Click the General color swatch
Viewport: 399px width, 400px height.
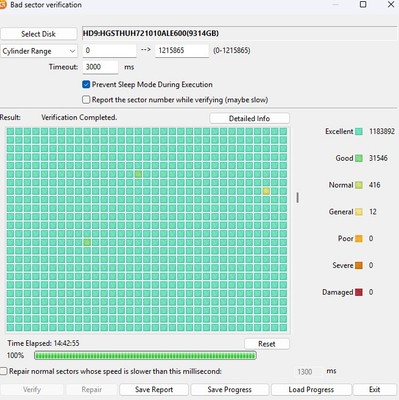(x=359, y=212)
